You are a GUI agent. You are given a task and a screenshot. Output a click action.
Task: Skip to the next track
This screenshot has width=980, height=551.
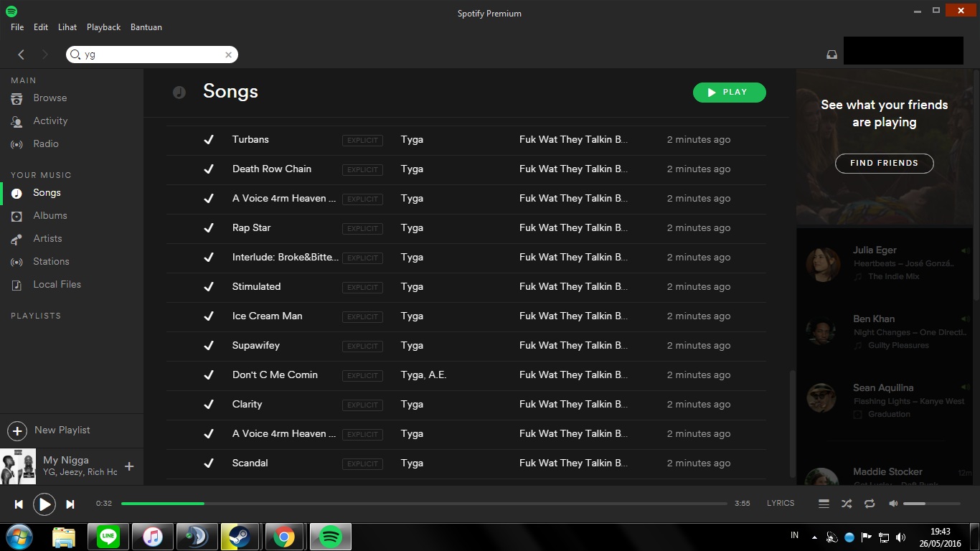click(x=70, y=504)
